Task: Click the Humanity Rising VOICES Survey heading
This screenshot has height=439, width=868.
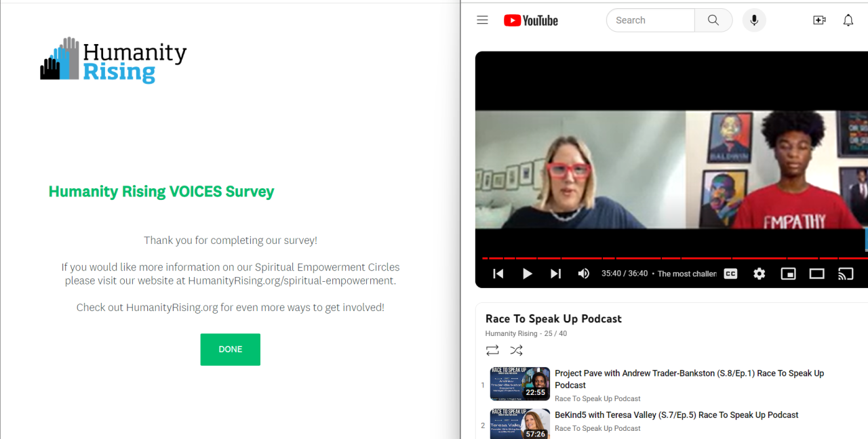Action: click(161, 192)
